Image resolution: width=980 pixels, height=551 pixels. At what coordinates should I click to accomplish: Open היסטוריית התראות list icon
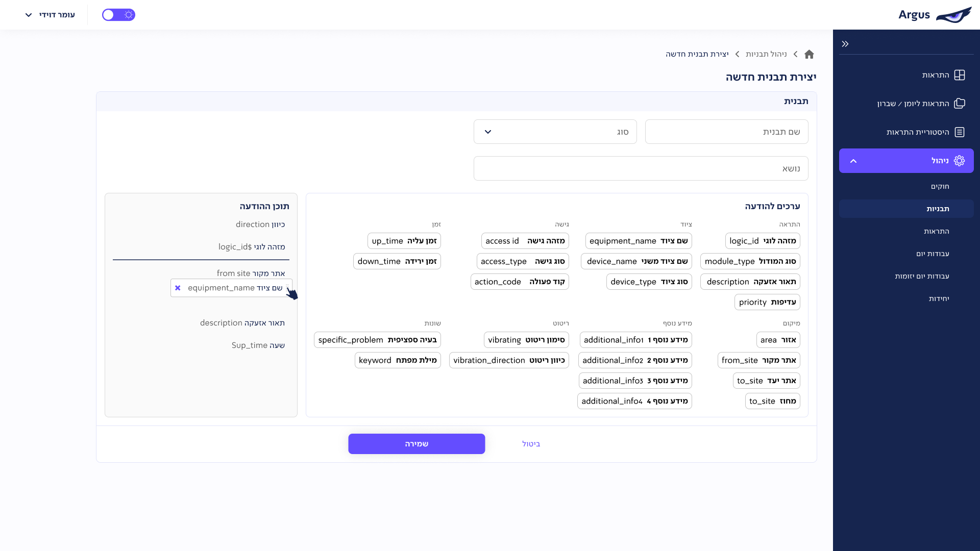point(960,132)
